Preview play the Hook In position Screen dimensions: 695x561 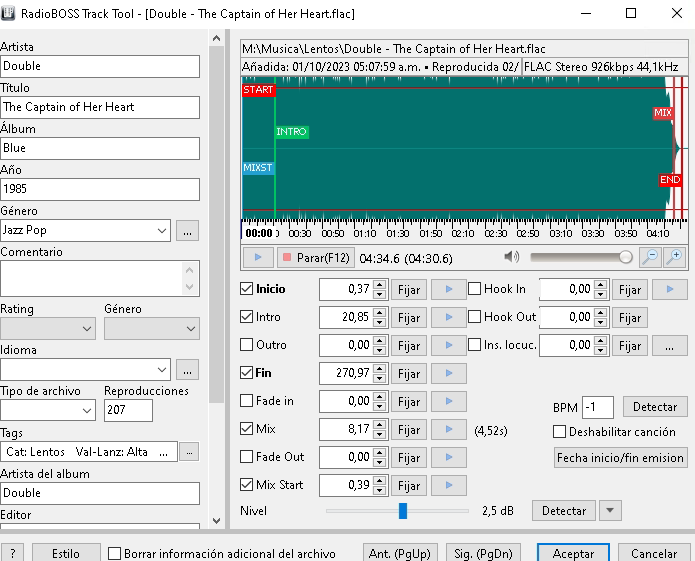tap(669, 289)
